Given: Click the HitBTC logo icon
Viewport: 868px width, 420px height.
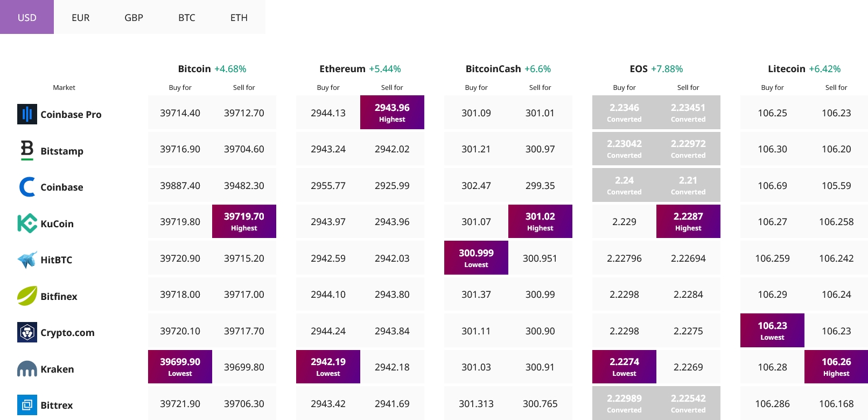Looking at the screenshot, I should 27,260.
